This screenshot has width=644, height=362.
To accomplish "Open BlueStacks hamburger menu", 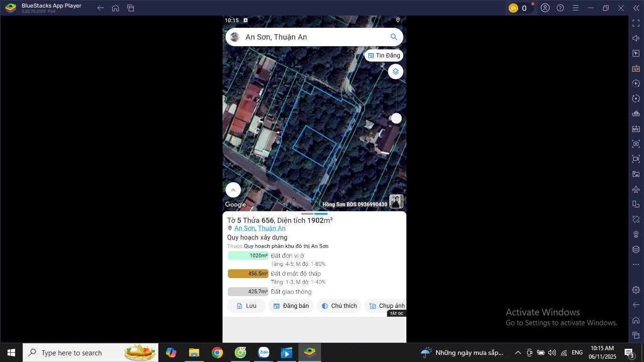I will coord(575,8).
